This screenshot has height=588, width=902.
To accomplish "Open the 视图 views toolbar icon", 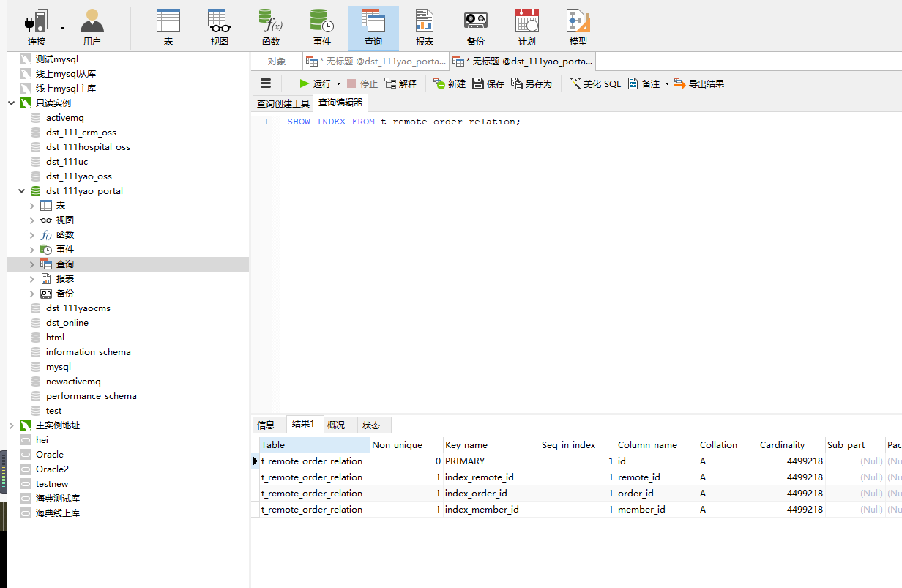I will [x=220, y=28].
